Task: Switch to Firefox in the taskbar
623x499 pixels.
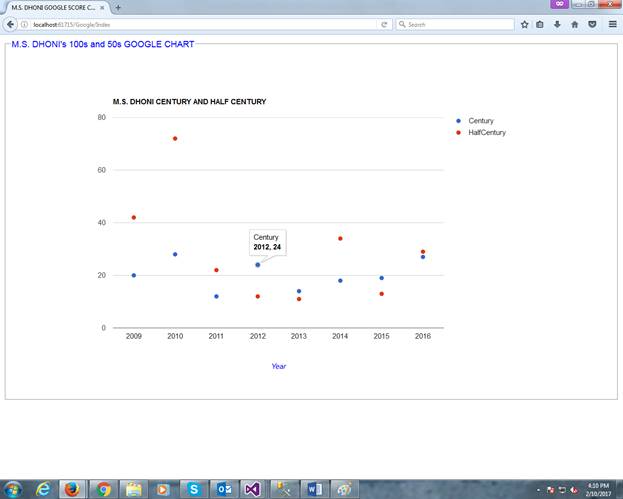Action: coord(72,489)
